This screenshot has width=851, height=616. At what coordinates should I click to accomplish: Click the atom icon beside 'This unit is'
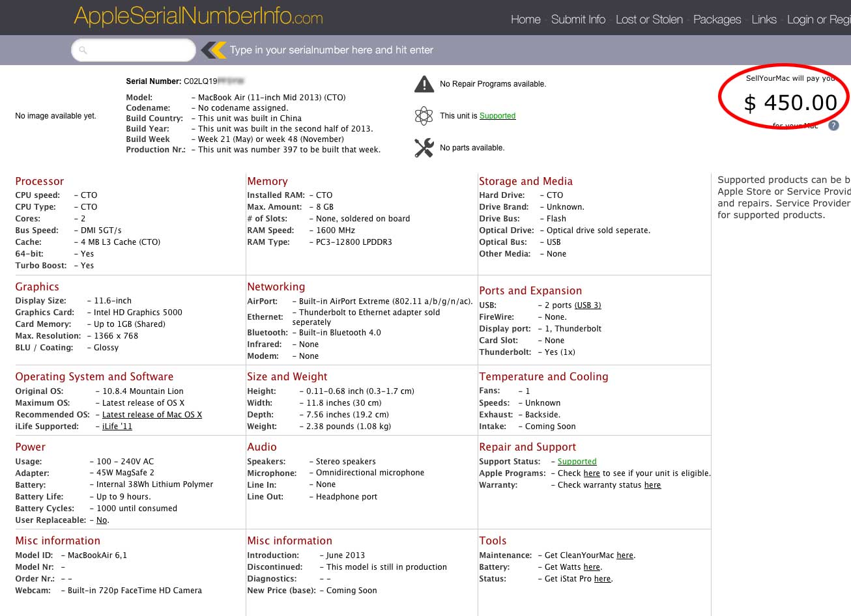[424, 116]
